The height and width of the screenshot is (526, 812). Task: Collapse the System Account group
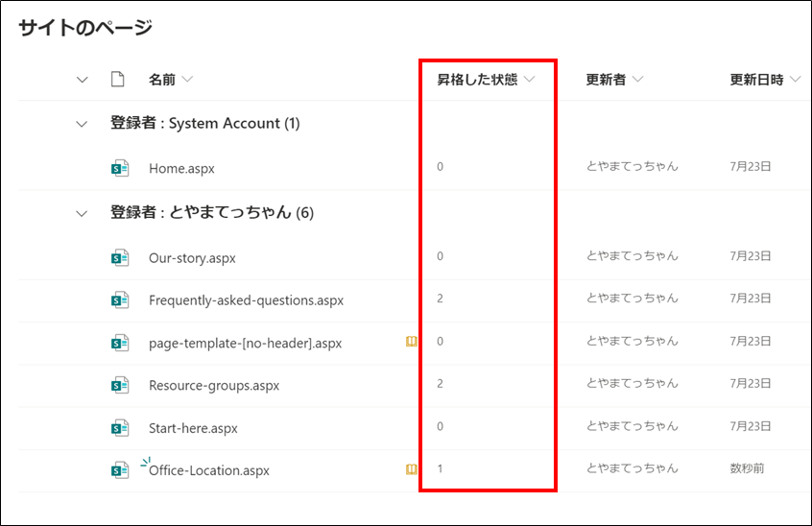click(82, 124)
